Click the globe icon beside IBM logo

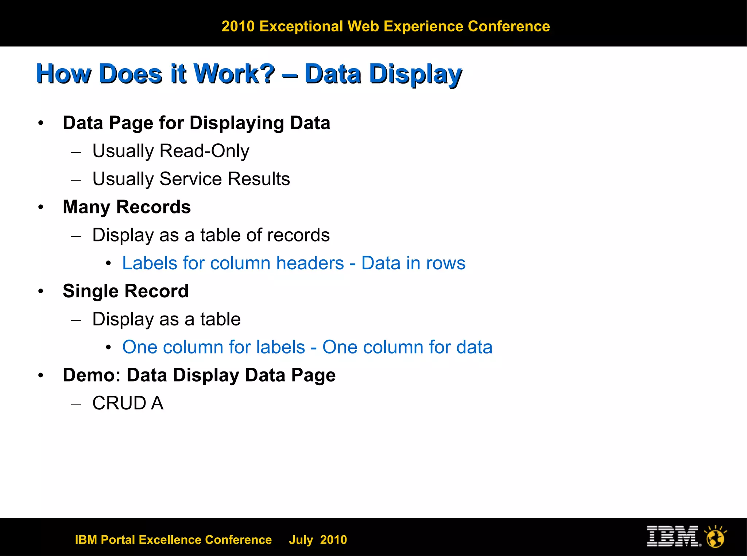716,537
